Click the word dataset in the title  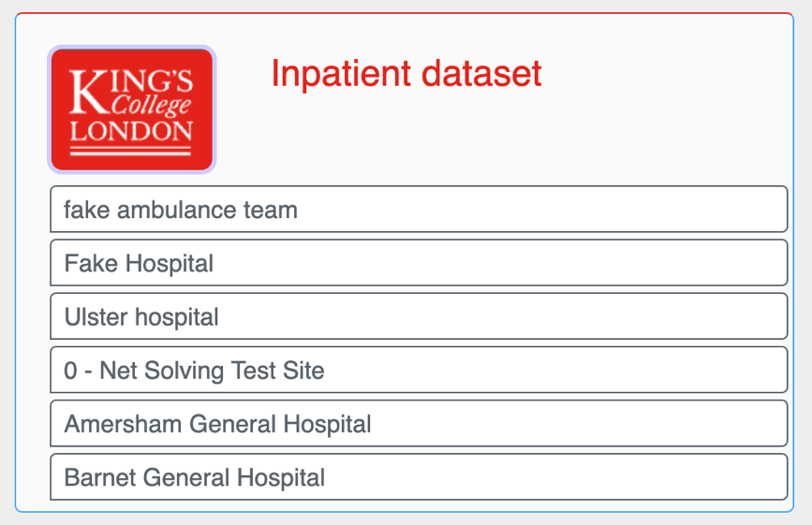(481, 73)
